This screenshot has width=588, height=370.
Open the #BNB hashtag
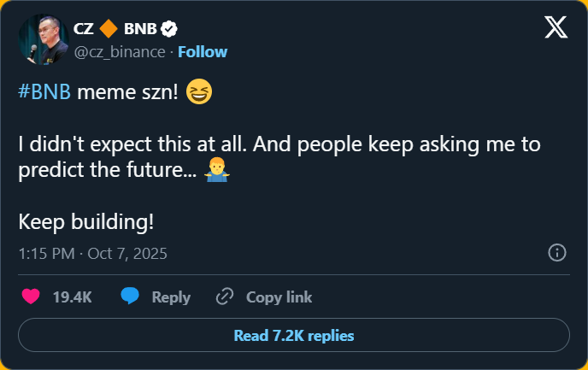tap(44, 94)
